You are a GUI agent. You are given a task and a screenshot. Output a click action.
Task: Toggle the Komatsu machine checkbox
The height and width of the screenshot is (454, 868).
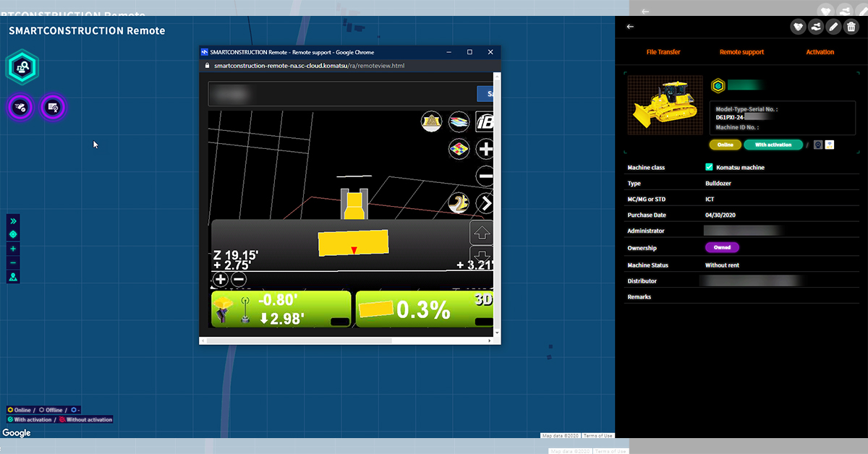[709, 167]
